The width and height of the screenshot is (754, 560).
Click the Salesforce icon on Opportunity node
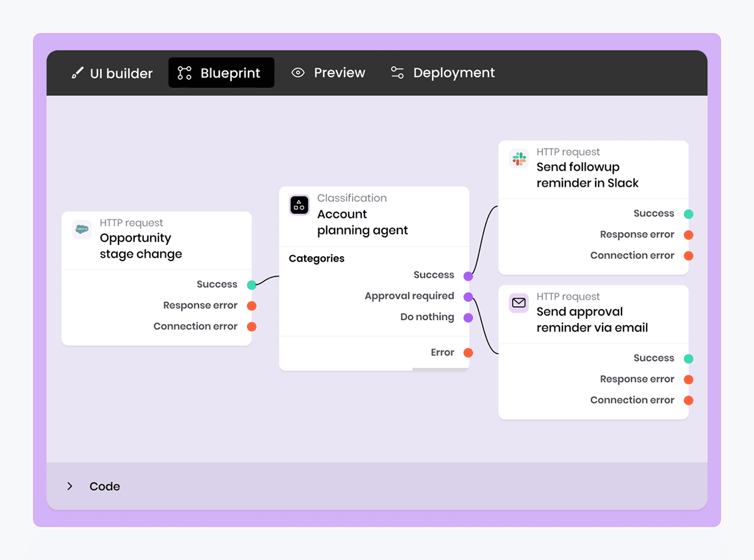tap(82, 229)
